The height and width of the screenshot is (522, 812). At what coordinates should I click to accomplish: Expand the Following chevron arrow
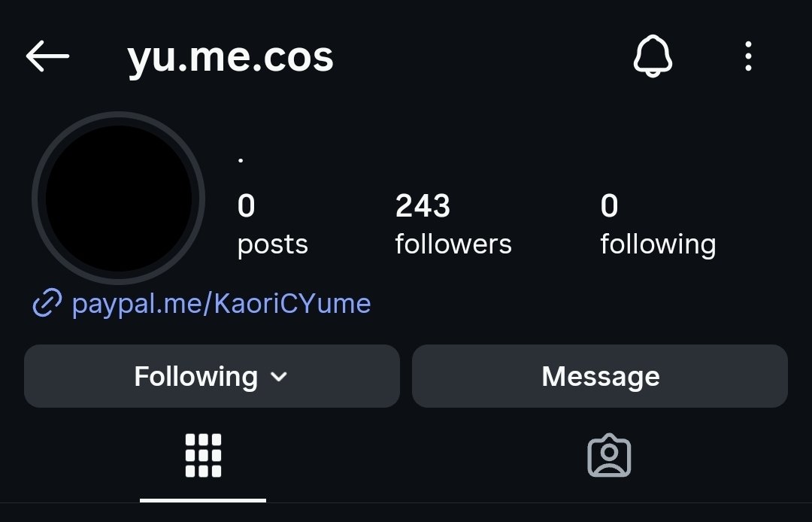[x=279, y=377]
